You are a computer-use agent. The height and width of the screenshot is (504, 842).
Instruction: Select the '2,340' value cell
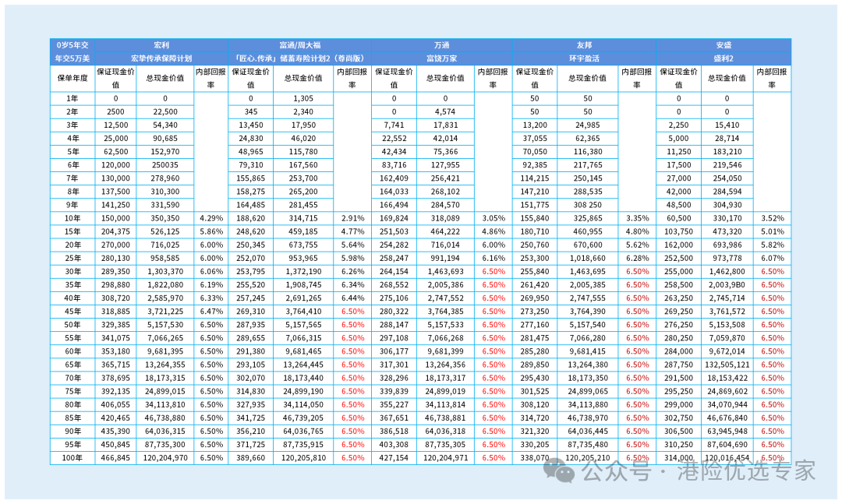pyautogui.click(x=303, y=111)
